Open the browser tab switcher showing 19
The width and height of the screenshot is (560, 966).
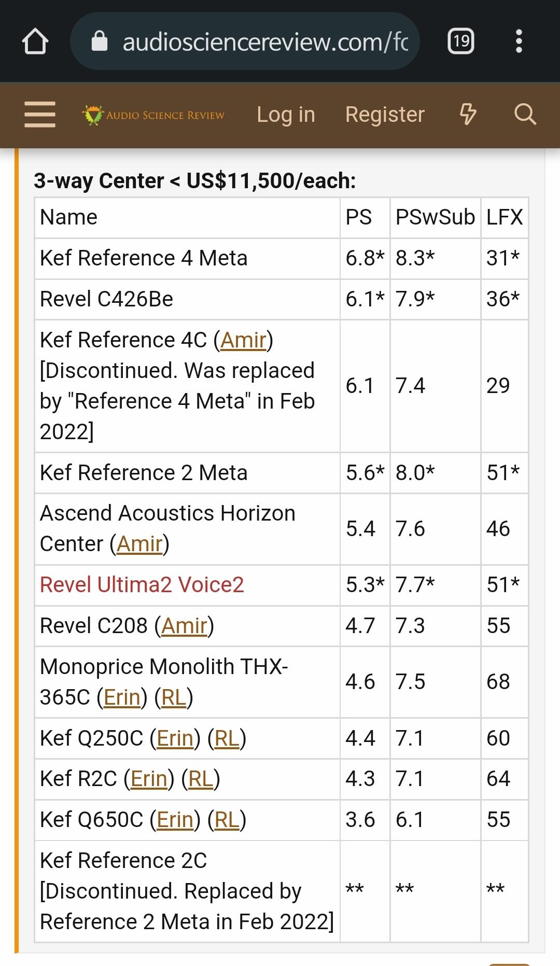point(460,41)
